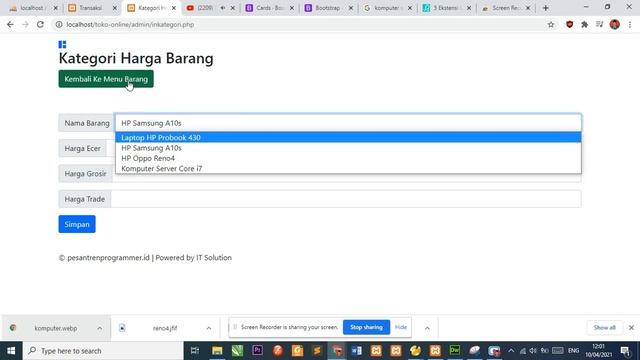Viewport: 640px width, 360px height.
Task: Open Microsoft Word from taskbar
Action: point(356,351)
